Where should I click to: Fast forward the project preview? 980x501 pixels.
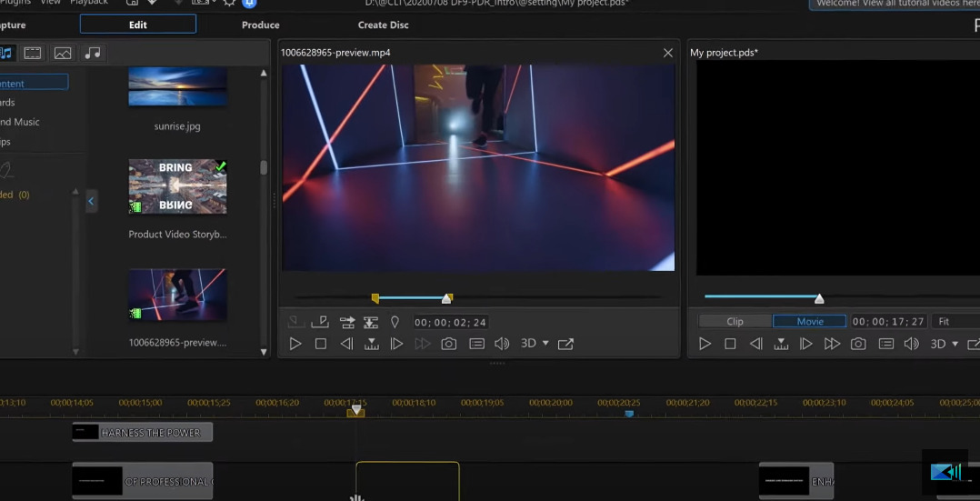pyautogui.click(x=832, y=344)
